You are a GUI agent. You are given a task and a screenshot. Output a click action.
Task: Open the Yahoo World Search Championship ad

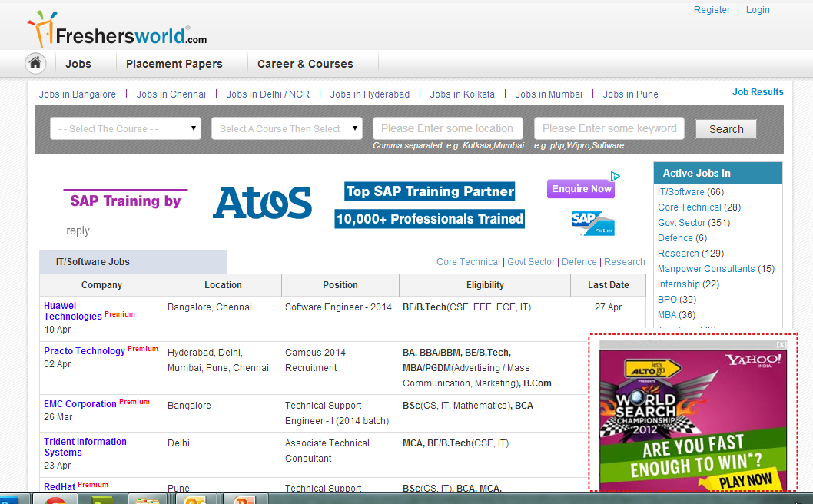[x=692, y=420]
